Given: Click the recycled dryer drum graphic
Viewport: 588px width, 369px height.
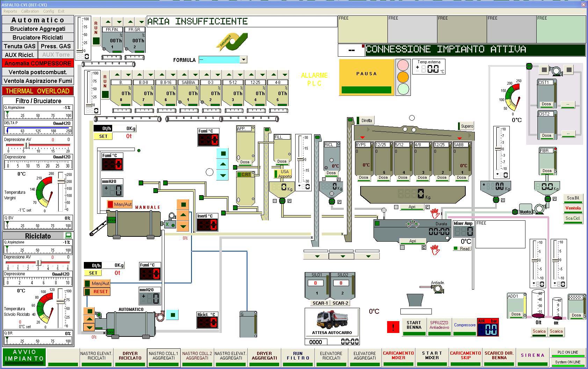Looking at the screenshot, I should (x=131, y=324).
